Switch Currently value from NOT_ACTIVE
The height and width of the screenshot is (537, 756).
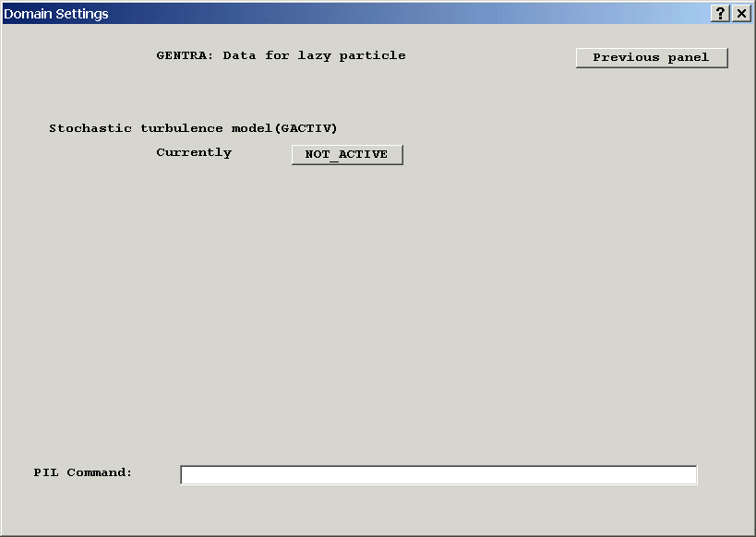347,154
